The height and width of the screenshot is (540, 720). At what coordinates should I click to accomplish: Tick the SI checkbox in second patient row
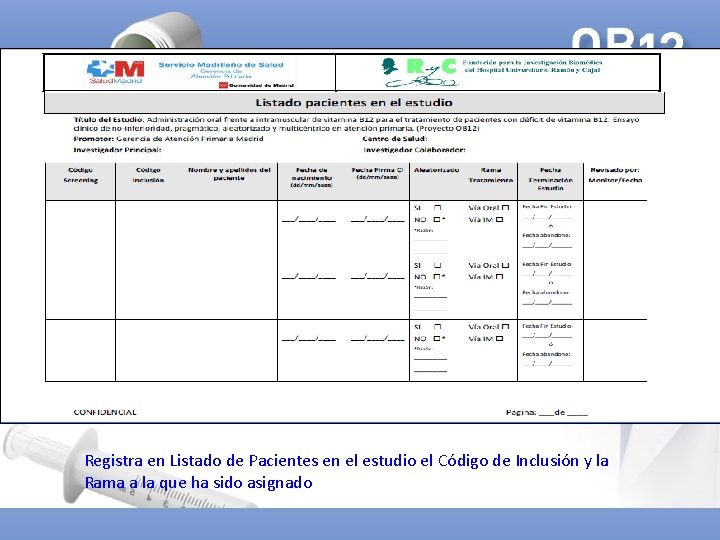[x=438, y=265]
